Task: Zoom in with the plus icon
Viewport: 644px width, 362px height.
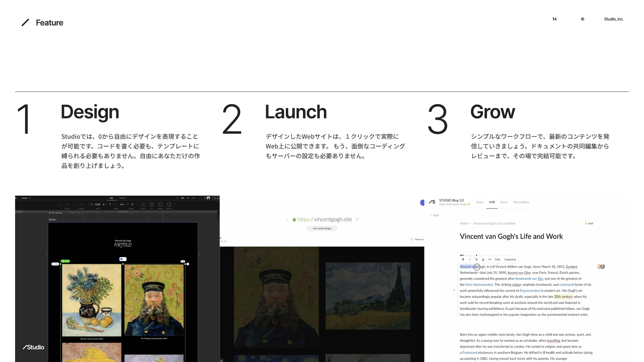Action: click(188, 198)
